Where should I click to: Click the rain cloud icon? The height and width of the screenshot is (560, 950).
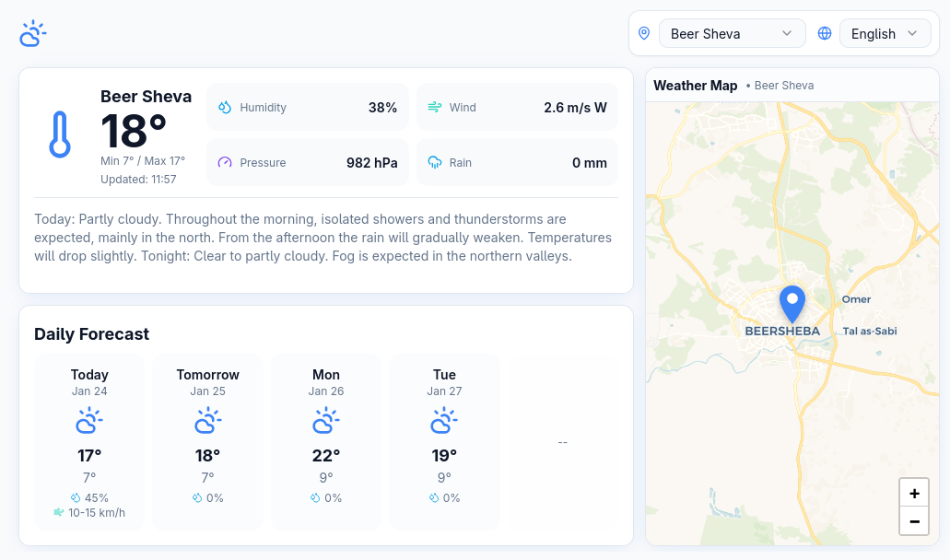(435, 163)
